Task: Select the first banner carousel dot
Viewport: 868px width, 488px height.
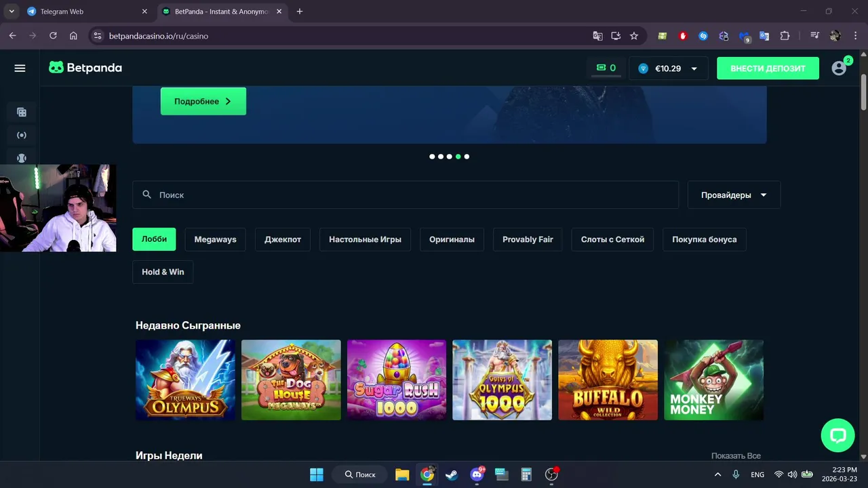Action: tap(432, 157)
